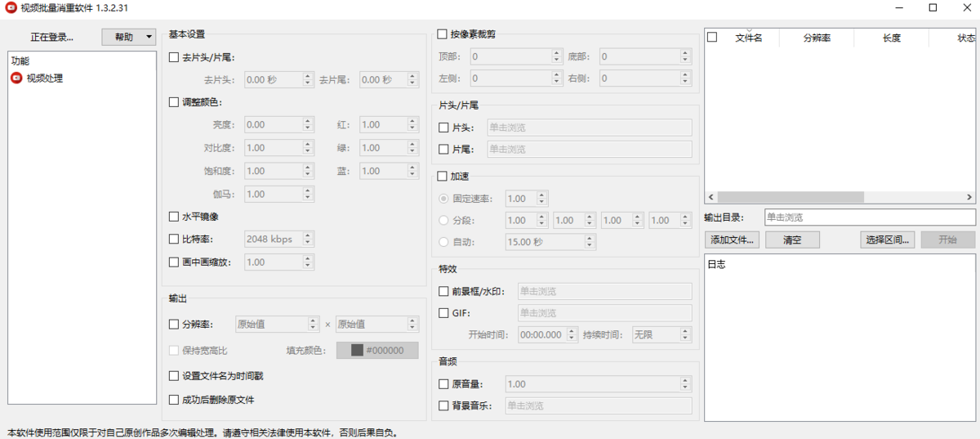The height and width of the screenshot is (439, 980).
Task: Click the #000000 fill color swatch
Action: [x=377, y=350]
